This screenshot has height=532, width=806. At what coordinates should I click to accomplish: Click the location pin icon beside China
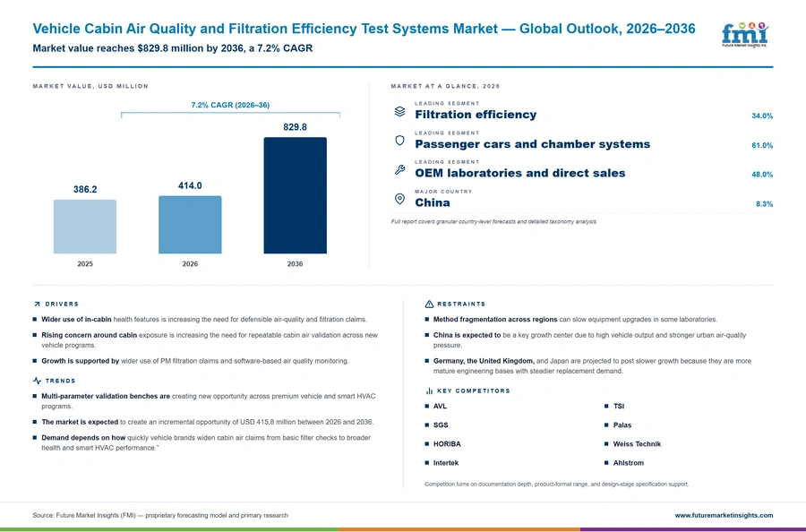(x=399, y=199)
